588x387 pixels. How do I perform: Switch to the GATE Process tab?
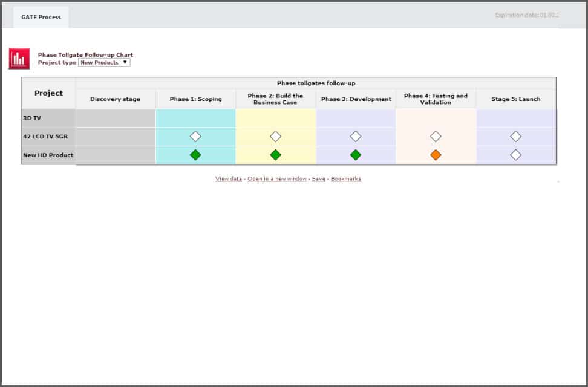pyautogui.click(x=41, y=17)
